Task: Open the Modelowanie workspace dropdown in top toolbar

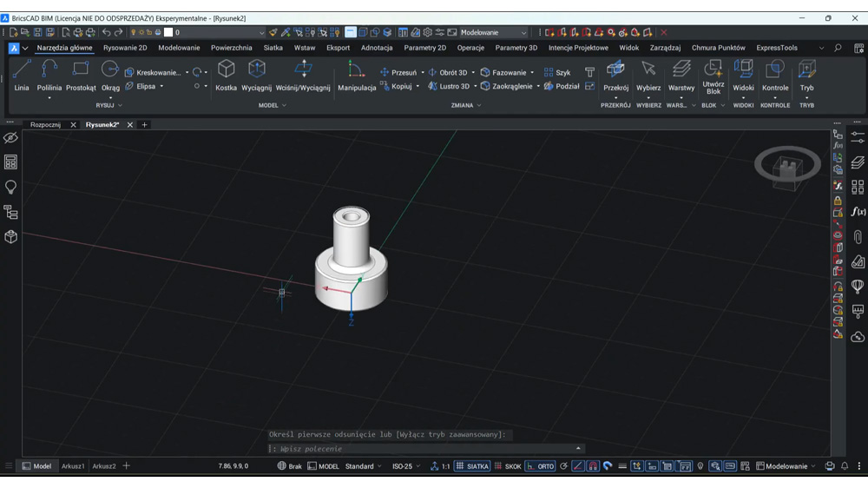Action: coord(493,33)
